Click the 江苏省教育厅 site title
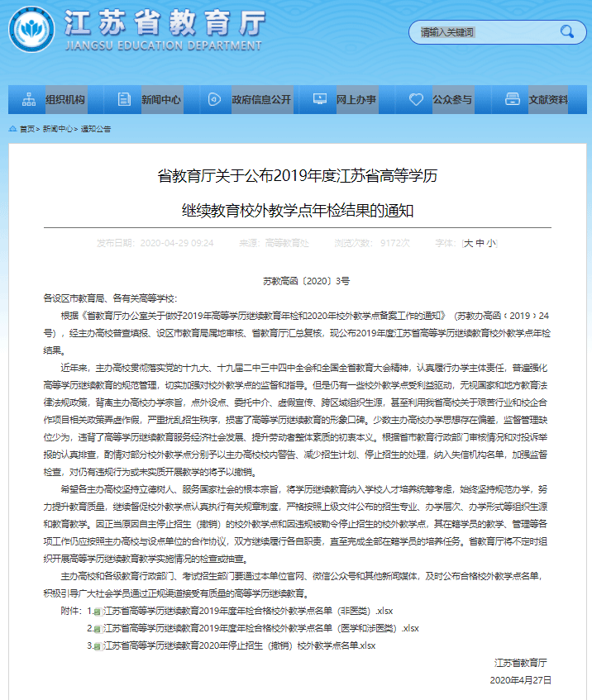The height and width of the screenshot is (700, 592). (165, 23)
